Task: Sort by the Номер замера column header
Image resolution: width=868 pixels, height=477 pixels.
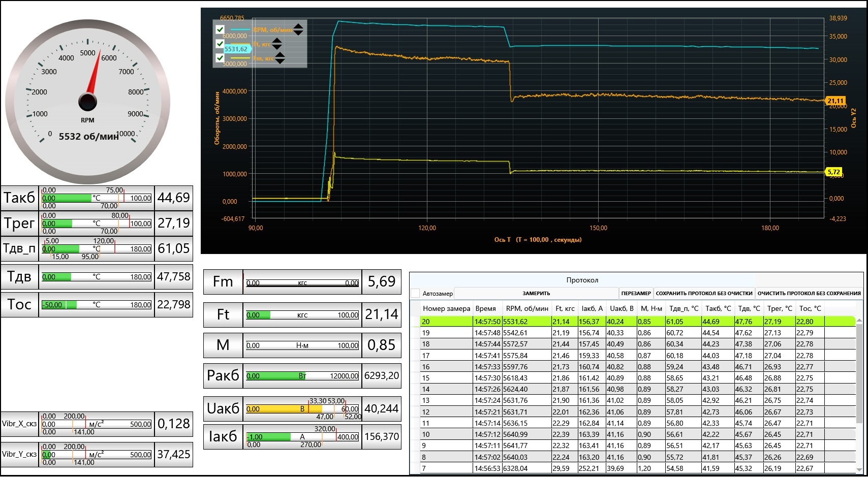Action: [x=447, y=308]
